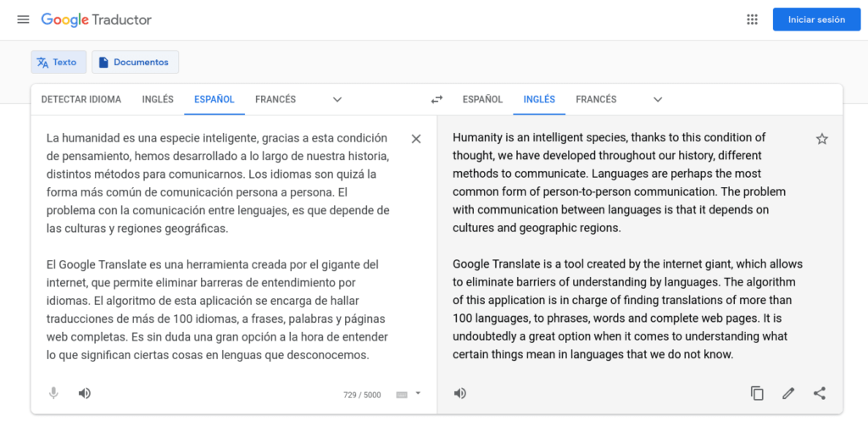The height and width of the screenshot is (421, 868).
Task: Click the paragraph starting 'El Google Translate es'
Action: tap(218, 309)
